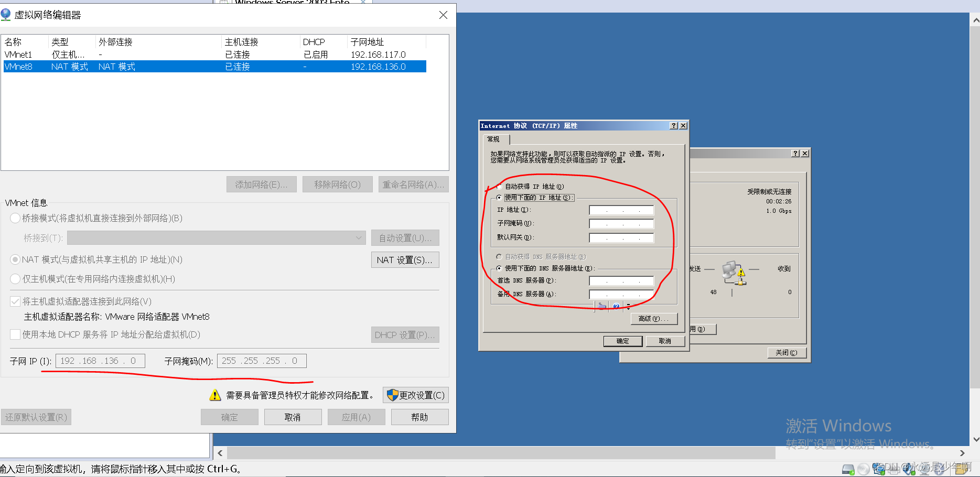Click the printer device status icon

pos(893,470)
